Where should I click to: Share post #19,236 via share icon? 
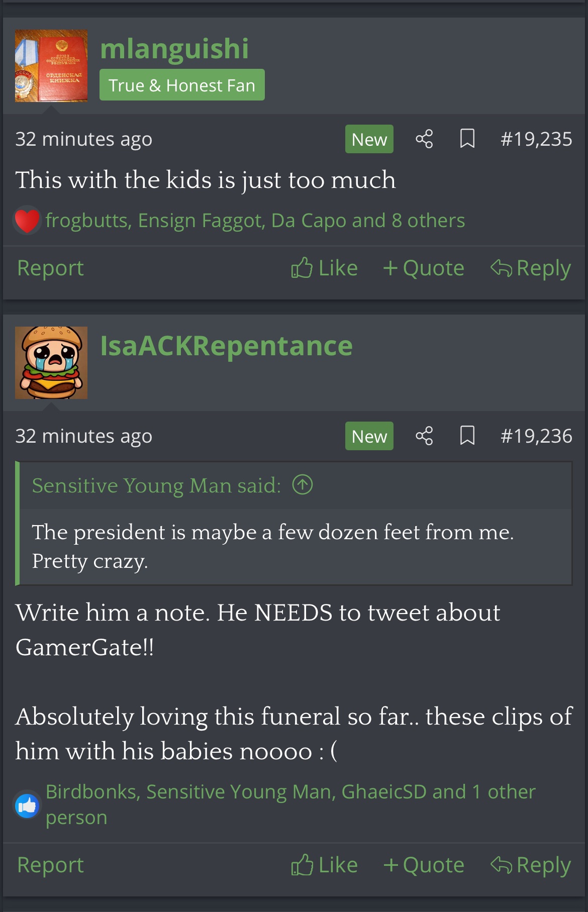tap(424, 436)
